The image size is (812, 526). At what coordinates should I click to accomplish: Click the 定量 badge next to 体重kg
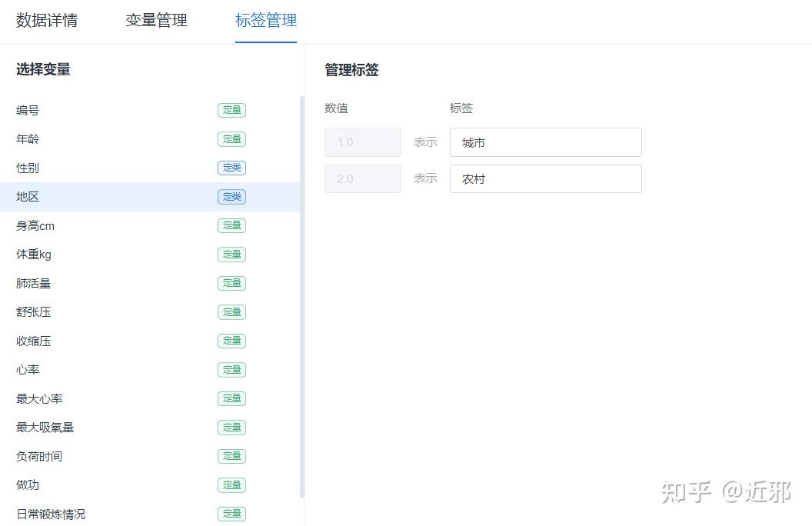(231, 255)
